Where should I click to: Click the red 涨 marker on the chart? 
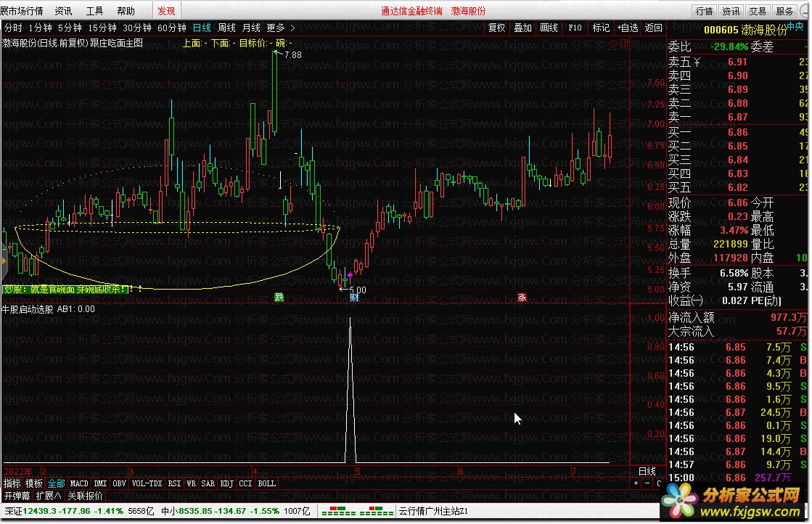click(522, 298)
